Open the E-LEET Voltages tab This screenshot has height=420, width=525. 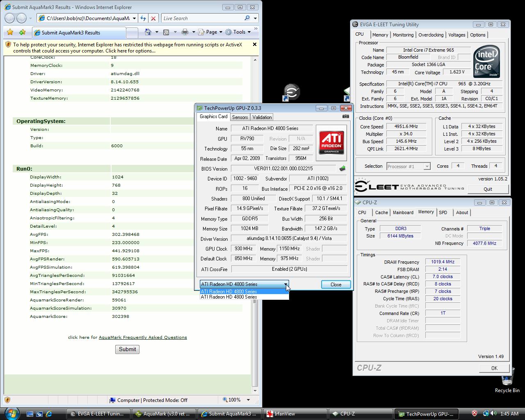point(457,35)
